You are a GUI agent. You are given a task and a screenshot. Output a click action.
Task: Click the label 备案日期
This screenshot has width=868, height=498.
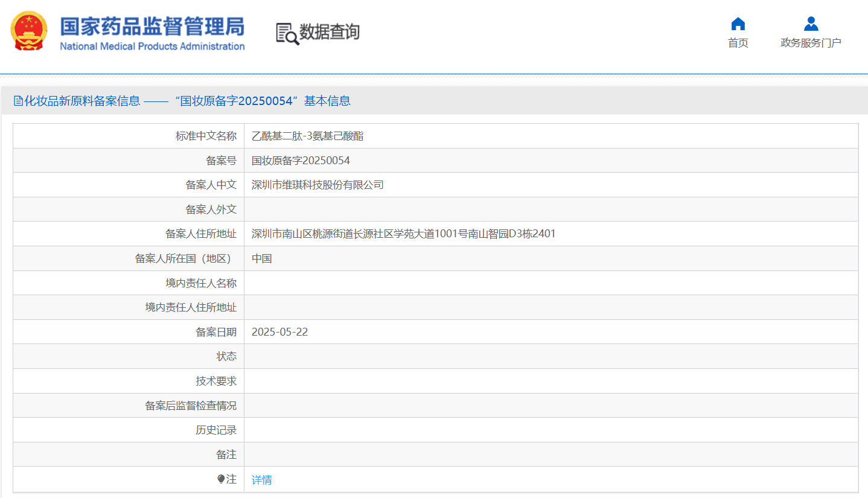pos(216,332)
